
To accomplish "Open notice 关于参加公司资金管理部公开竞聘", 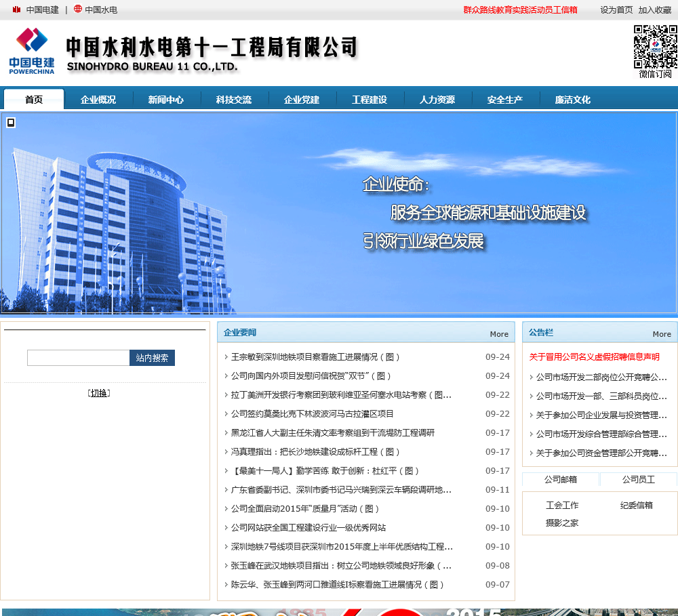I will tap(601, 454).
